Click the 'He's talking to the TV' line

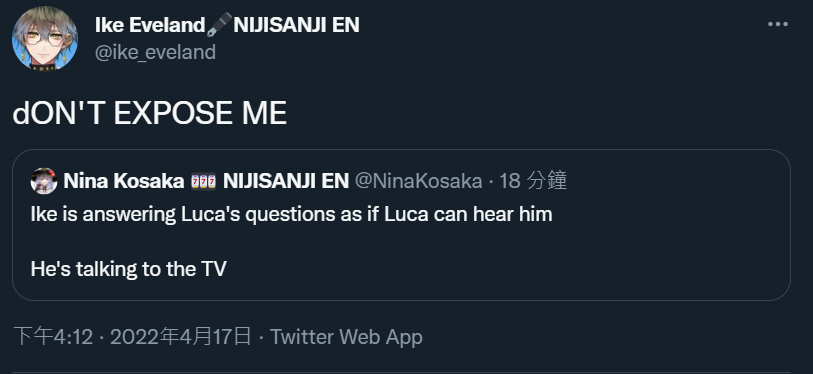129,269
